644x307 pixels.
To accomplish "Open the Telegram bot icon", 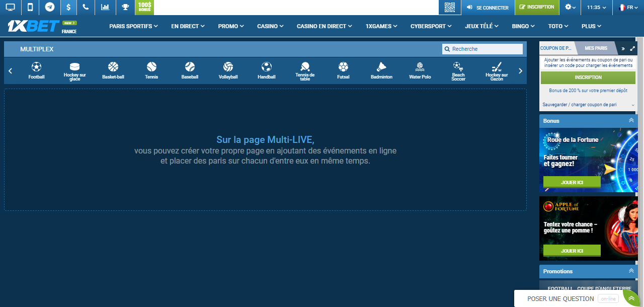I will [x=49, y=8].
